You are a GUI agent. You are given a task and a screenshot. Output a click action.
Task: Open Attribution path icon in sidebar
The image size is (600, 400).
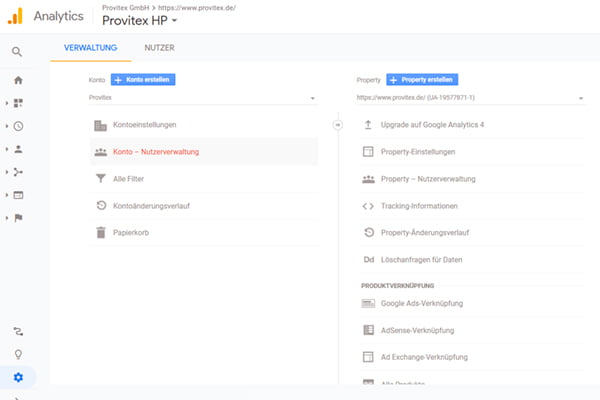[18, 331]
